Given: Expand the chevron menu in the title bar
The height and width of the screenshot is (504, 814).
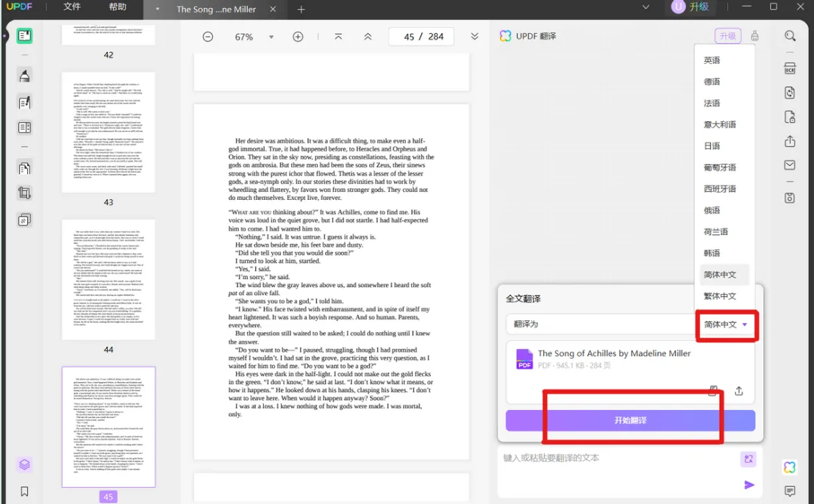Looking at the screenshot, I should pyautogui.click(x=646, y=7).
